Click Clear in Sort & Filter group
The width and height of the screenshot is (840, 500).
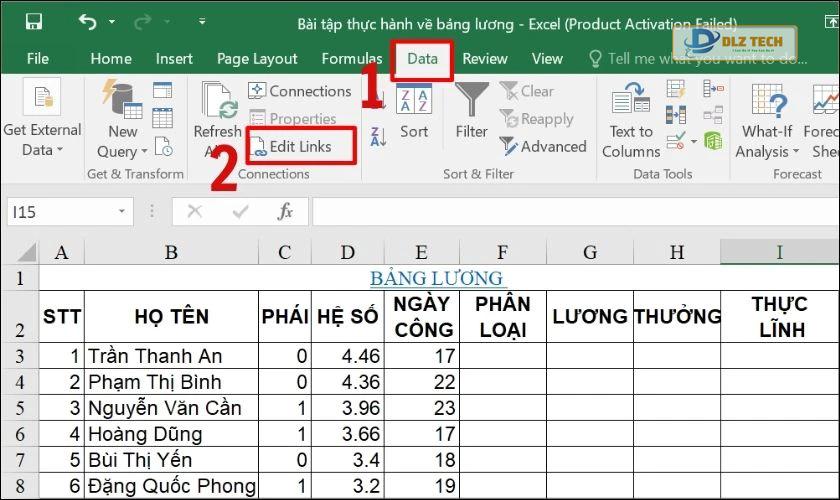(527, 91)
